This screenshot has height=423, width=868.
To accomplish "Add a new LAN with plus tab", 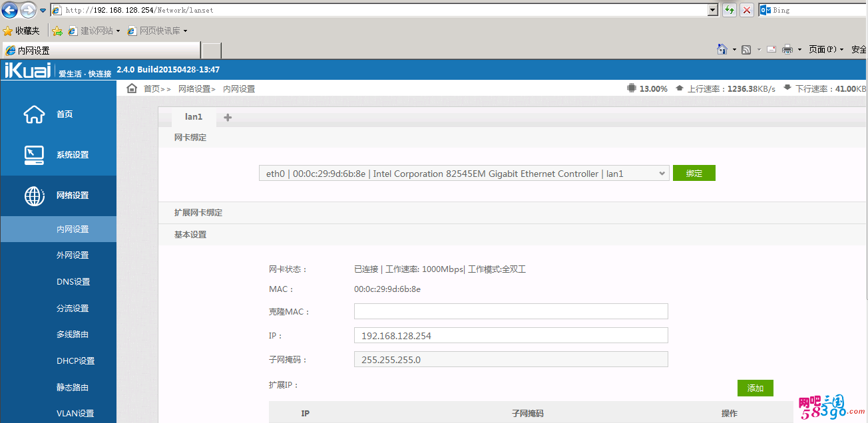I will coord(228,118).
